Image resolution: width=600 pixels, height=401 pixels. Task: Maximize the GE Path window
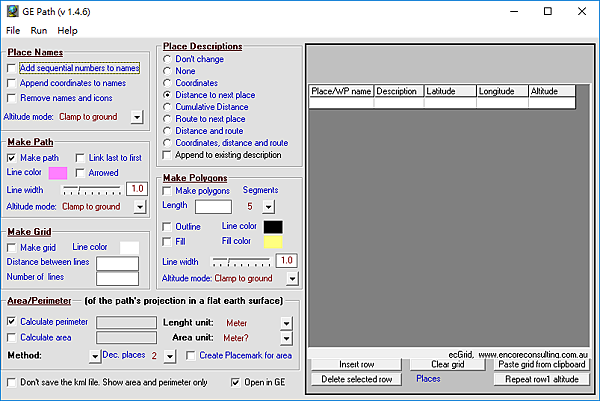548,11
